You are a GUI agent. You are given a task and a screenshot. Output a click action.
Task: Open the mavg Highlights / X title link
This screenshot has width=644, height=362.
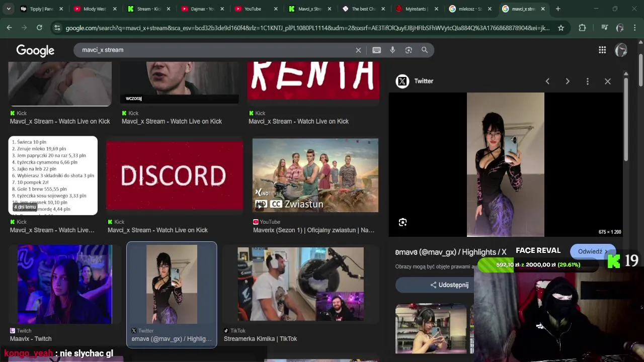point(450,252)
